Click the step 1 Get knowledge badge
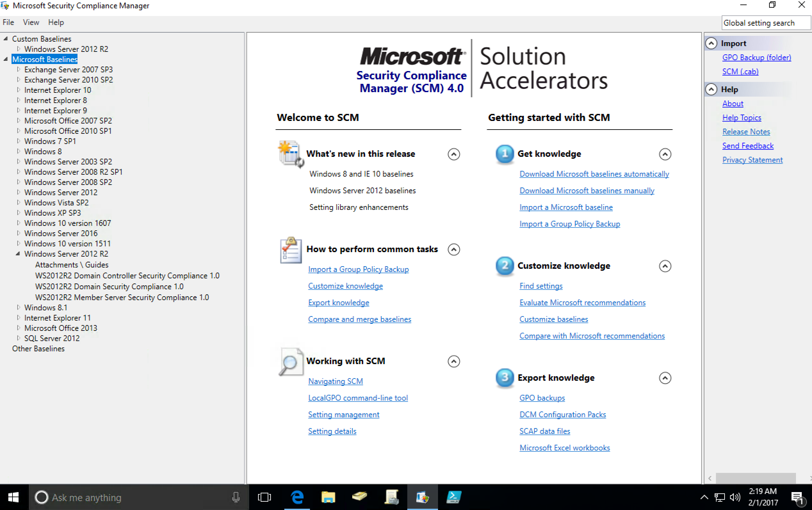Viewport: 812px width, 510px height. pos(505,154)
